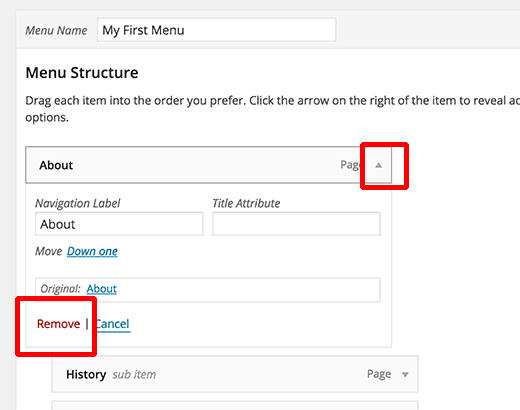Click the 'sub item' text beside History

click(x=134, y=375)
